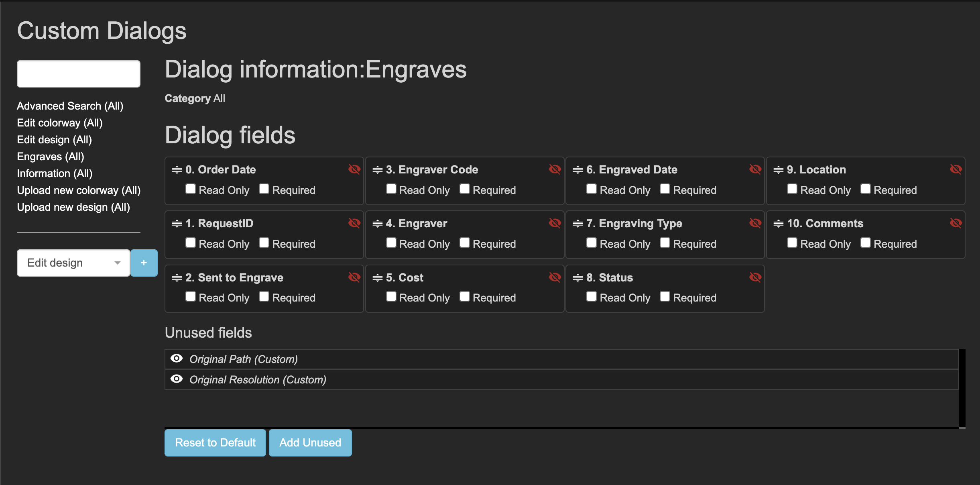Image resolution: width=980 pixels, height=485 pixels.
Task: Check Required for Sent to Engrave
Action: pos(264,297)
